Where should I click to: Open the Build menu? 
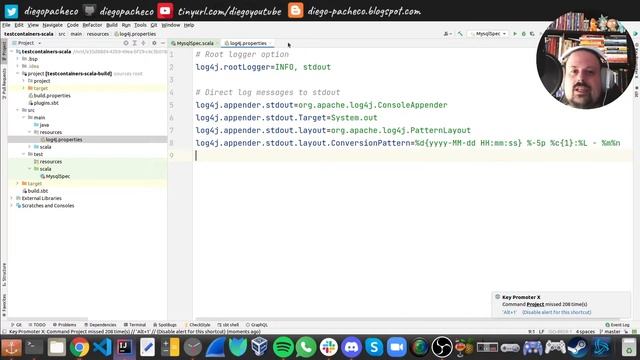click(111, 25)
